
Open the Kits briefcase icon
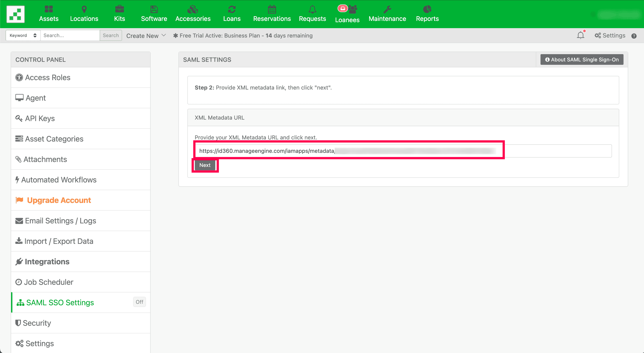(x=119, y=9)
